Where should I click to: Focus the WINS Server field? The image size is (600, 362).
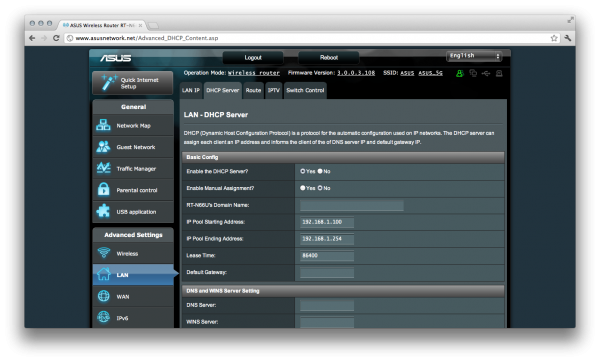(x=327, y=322)
